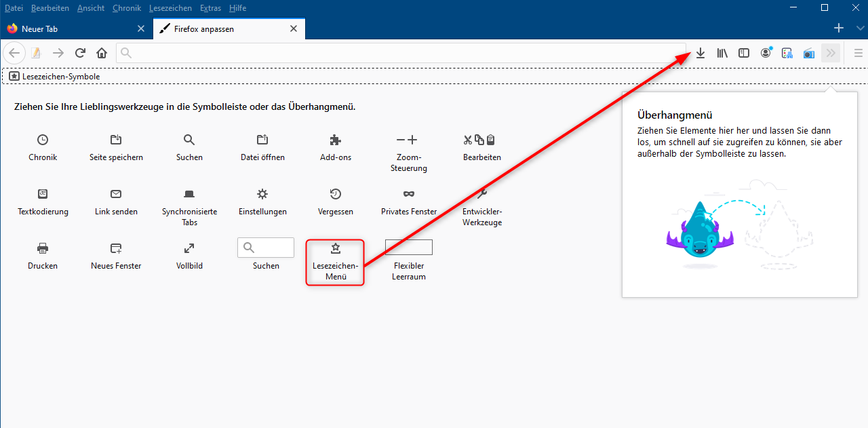Click the Downloads arrow in the toolbar

click(x=701, y=53)
